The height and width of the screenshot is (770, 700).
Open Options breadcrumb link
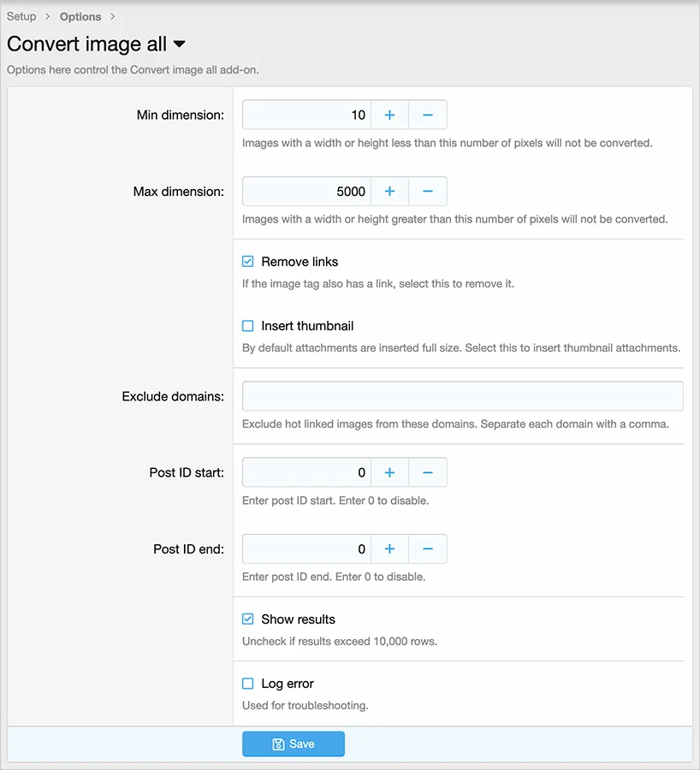(80, 16)
